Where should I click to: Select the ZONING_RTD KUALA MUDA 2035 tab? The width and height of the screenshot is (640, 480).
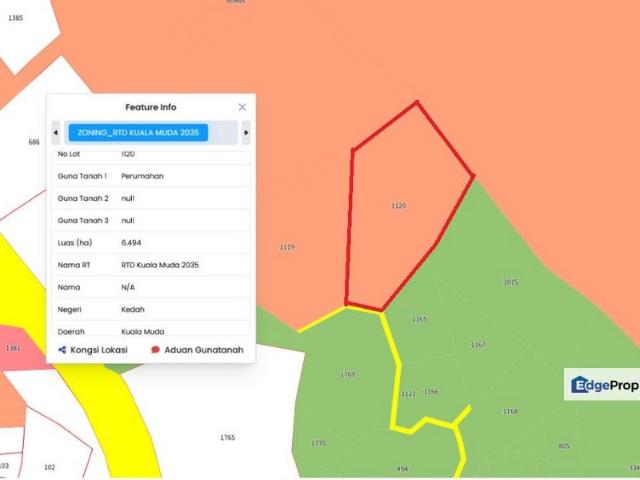[x=138, y=132]
